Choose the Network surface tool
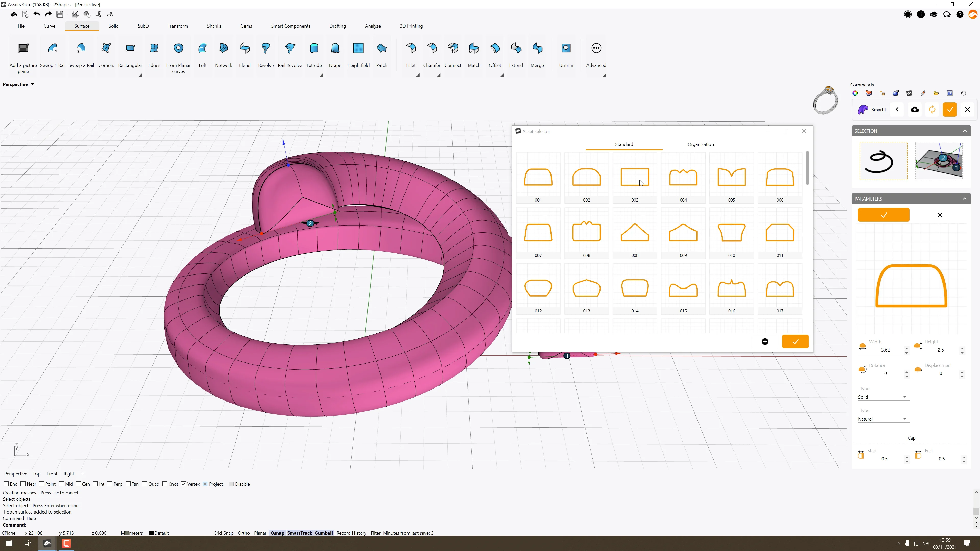 pyautogui.click(x=224, y=55)
